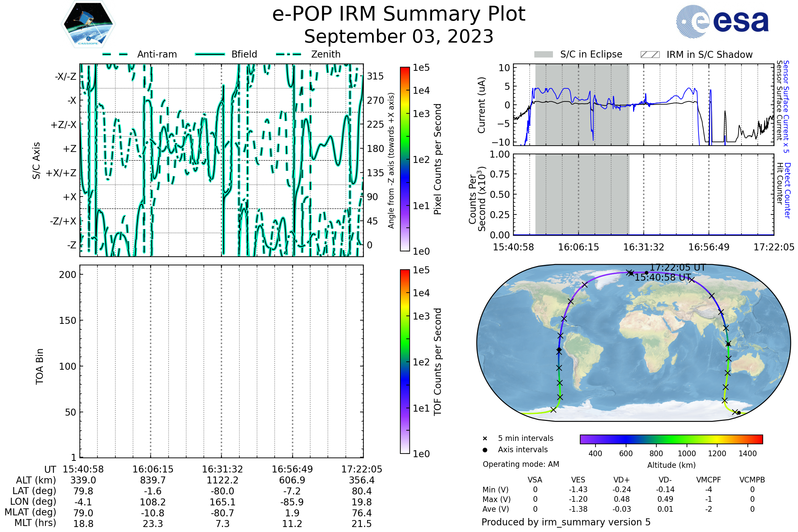Click the TOF Counts per Second colorbar
Viewport: 798px width, 532px height.
click(405, 361)
